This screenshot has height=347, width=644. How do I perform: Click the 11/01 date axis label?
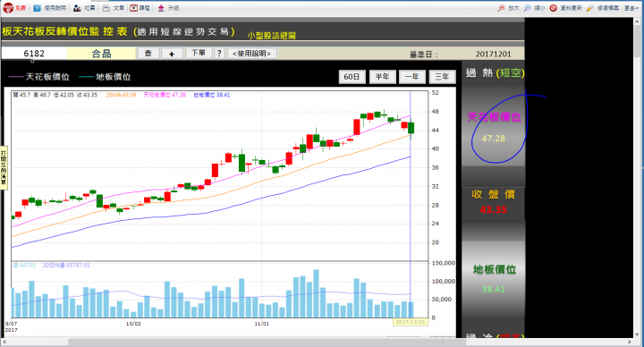coord(261,324)
